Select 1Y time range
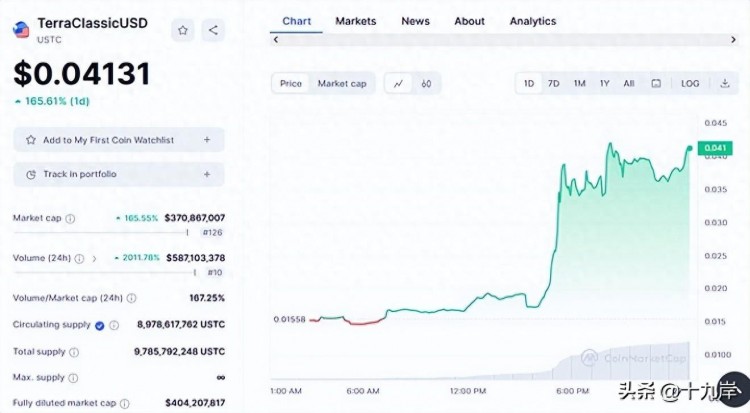750x413 pixels. (605, 83)
